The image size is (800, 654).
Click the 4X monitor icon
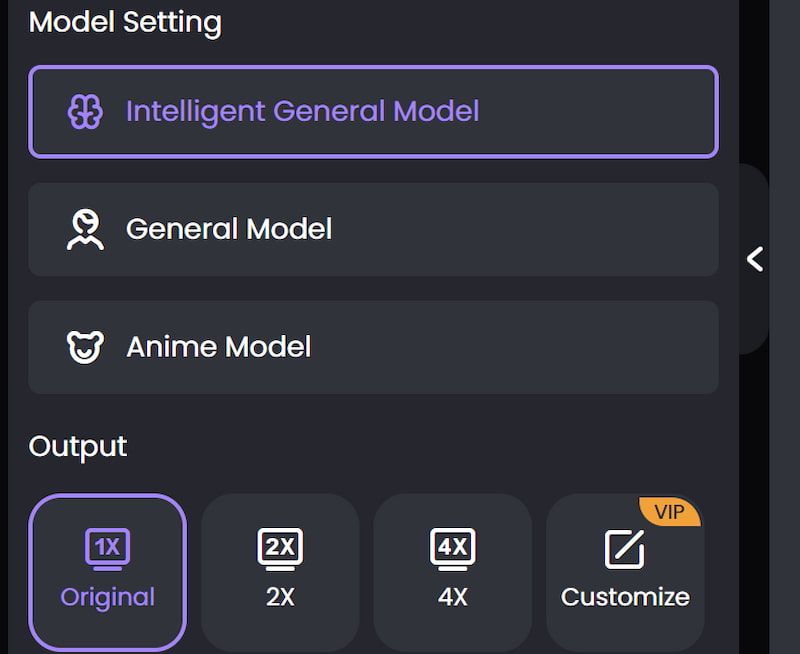click(453, 548)
